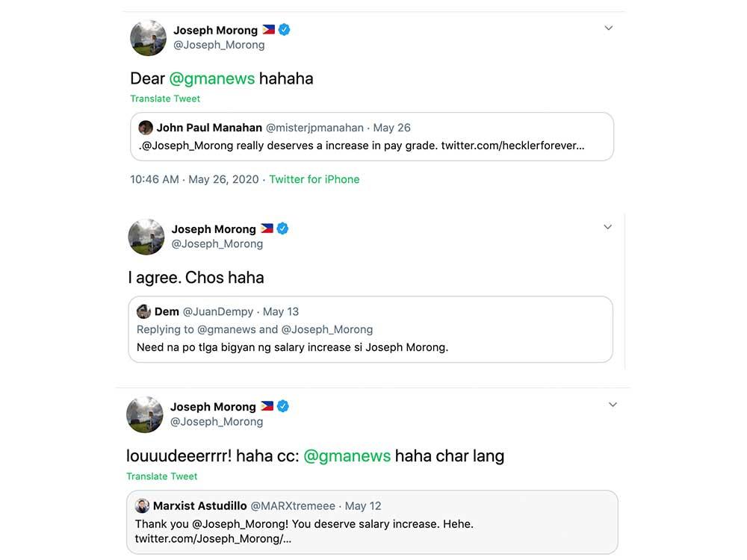Click Marxist Astudillo's small profile picture

coord(143,506)
